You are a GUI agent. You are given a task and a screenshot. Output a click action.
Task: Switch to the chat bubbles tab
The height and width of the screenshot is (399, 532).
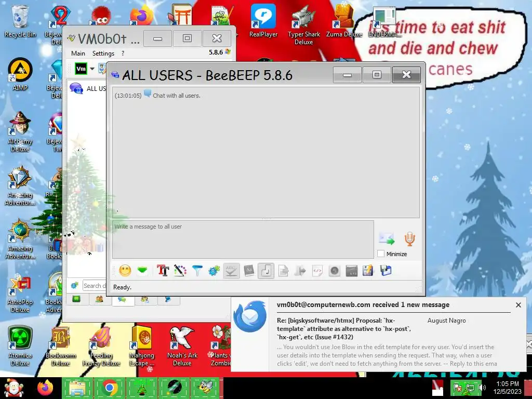[x=122, y=300]
